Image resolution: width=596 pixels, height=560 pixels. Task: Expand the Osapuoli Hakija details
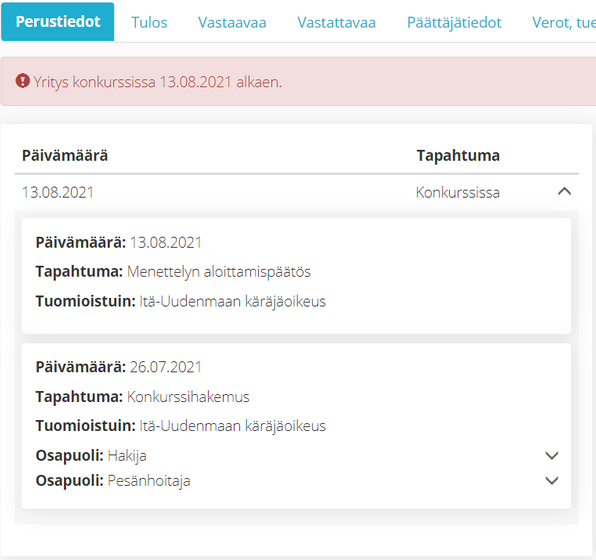click(x=552, y=455)
